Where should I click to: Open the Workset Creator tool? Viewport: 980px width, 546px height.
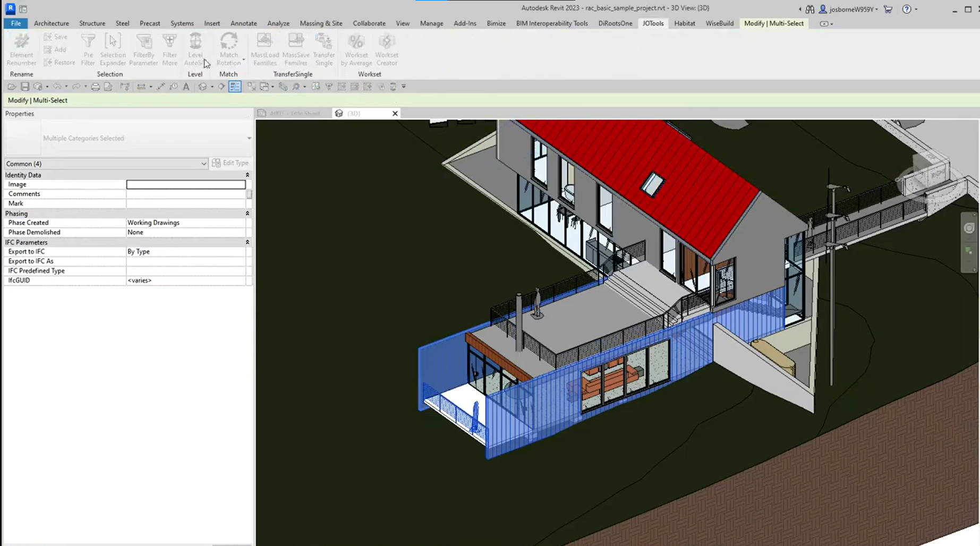click(x=387, y=50)
